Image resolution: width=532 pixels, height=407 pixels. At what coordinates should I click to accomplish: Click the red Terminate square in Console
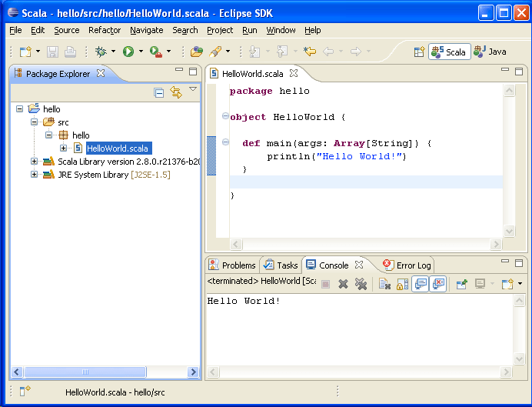(325, 284)
